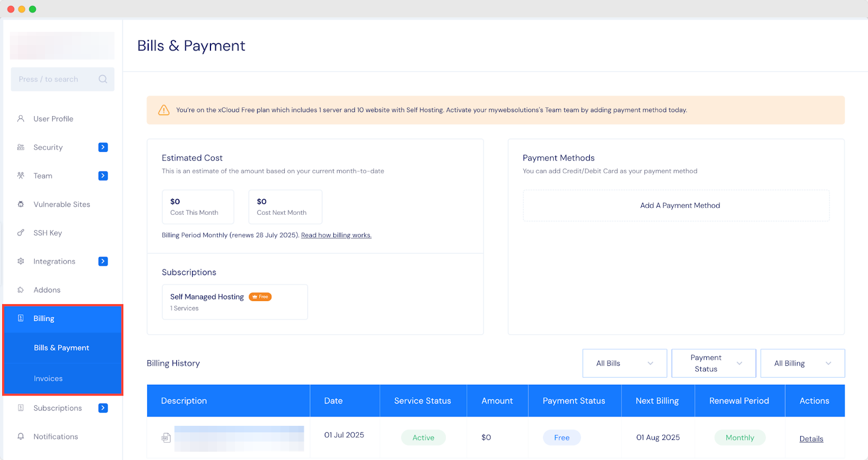Click the search magnifier icon in sidebar
This screenshot has width=868, height=460.
pos(103,79)
